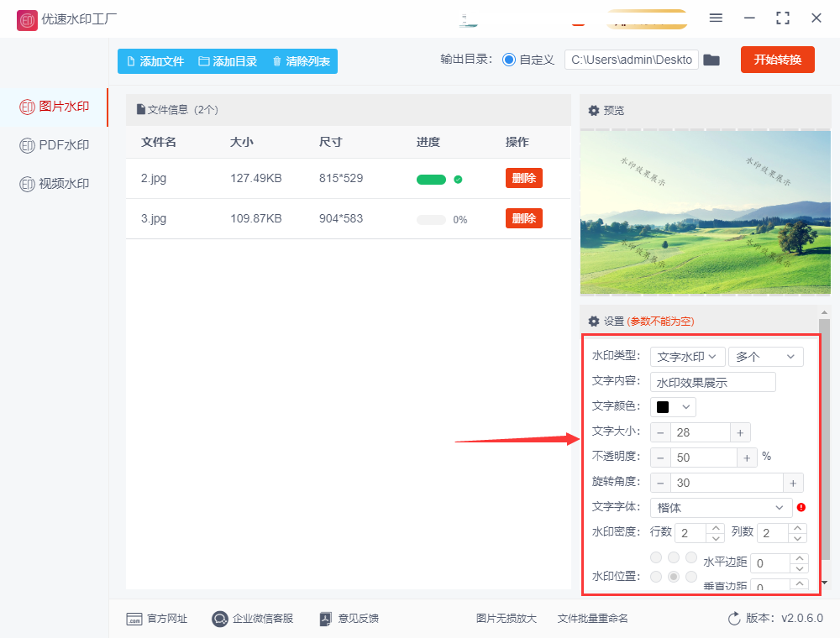Image resolution: width=840 pixels, height=638 pixels.
Task: Click the 图片水印 stamp icon
Action: point(28,107)
